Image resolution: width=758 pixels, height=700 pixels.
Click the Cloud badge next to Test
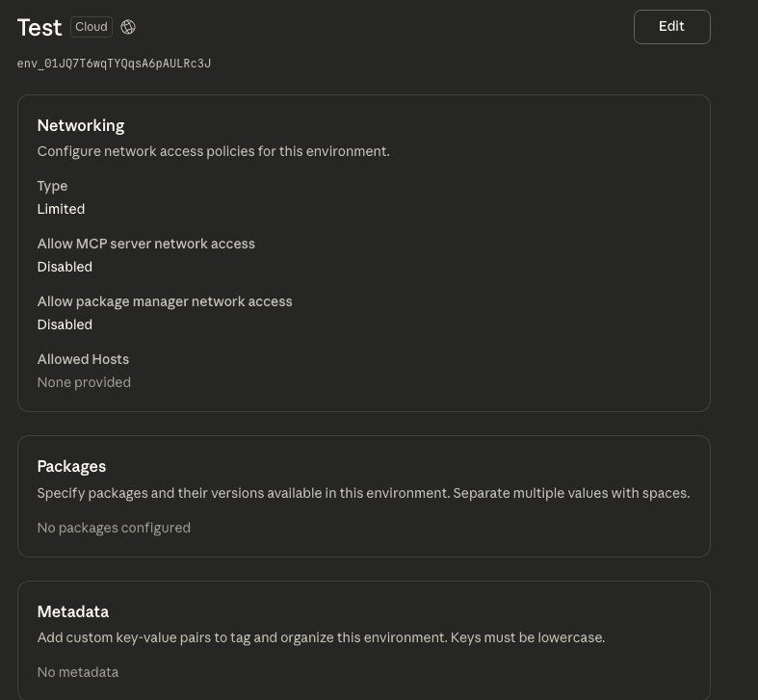point(91,27)
